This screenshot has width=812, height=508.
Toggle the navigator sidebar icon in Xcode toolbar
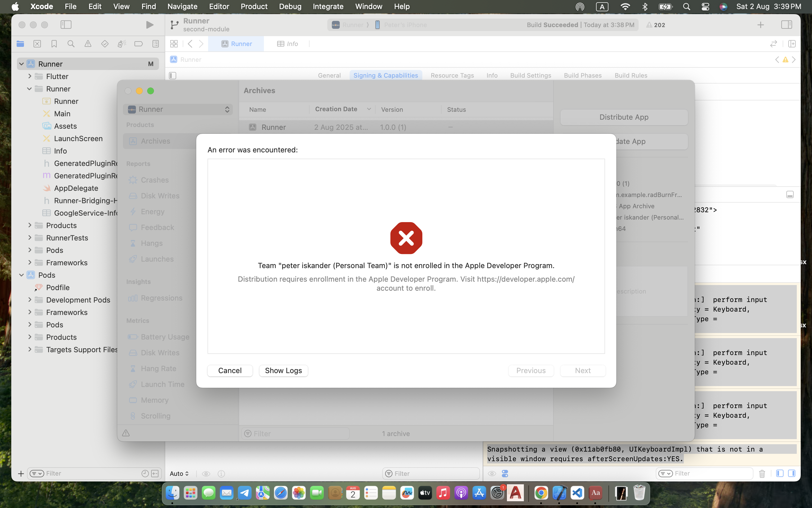pos(66,25)
